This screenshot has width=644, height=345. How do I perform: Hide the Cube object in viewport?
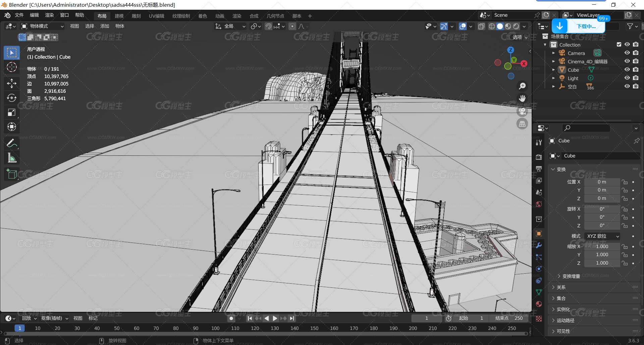tap(627, 70)
